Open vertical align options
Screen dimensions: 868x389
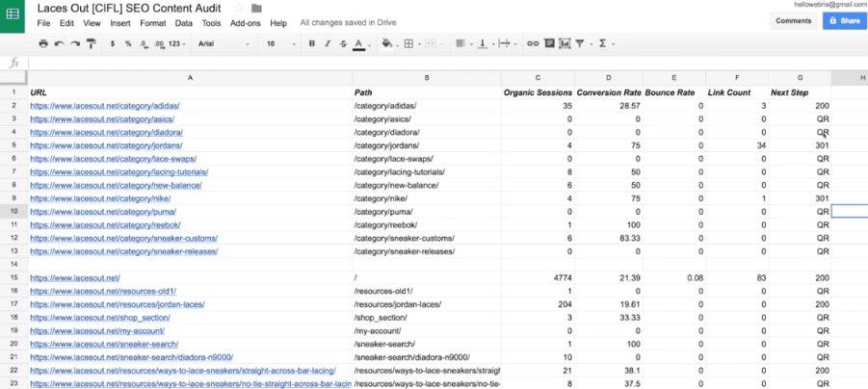(482, 43)
